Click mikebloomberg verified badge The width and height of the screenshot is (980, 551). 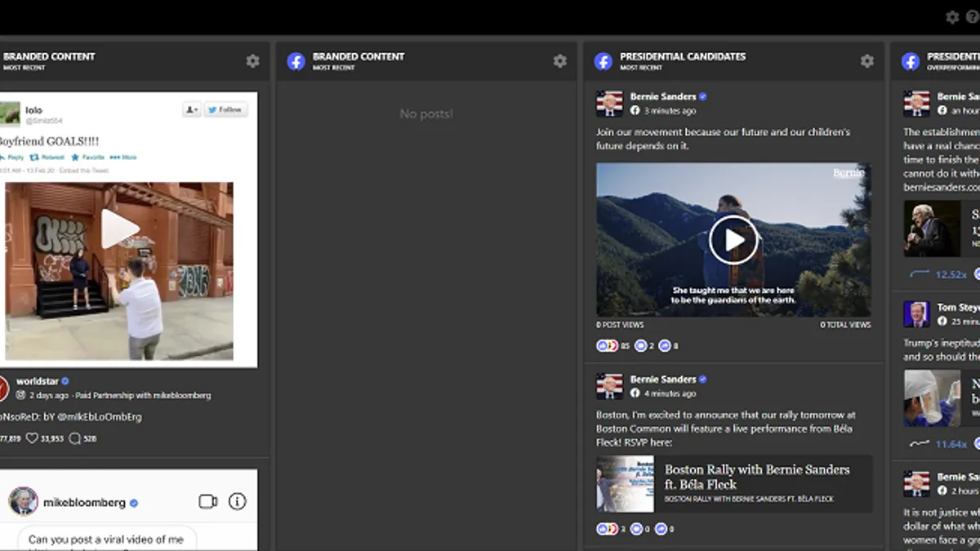coord(134,503)
